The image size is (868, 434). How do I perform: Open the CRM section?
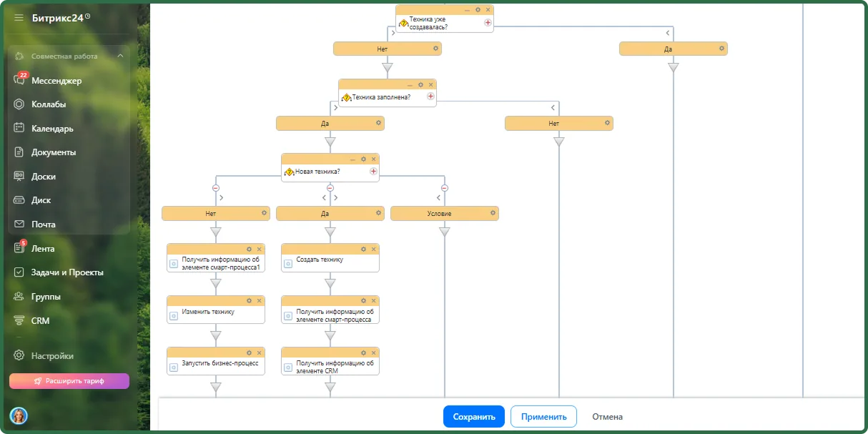click(40, 321)
